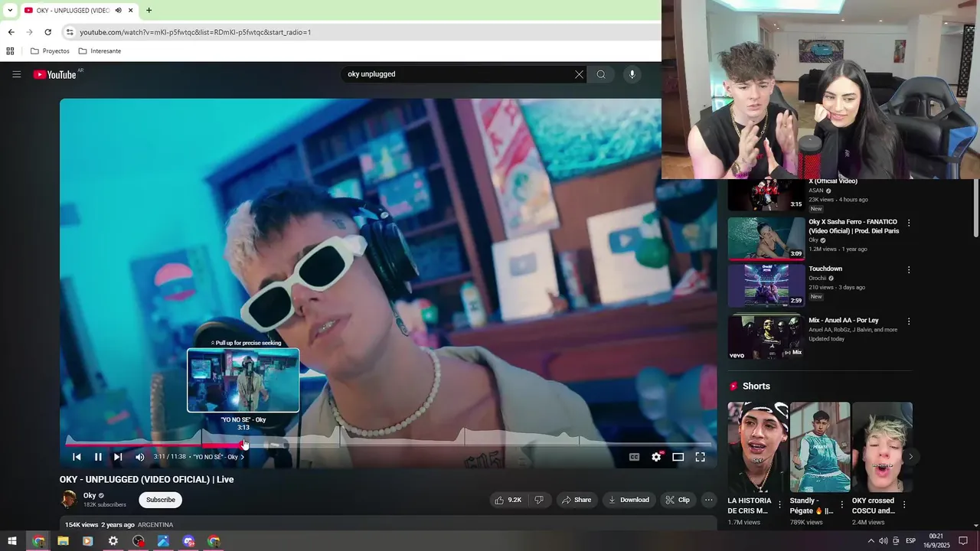Open the Interesante bookmarks folder
The image size is (980, 551).
tap(100, 51)
